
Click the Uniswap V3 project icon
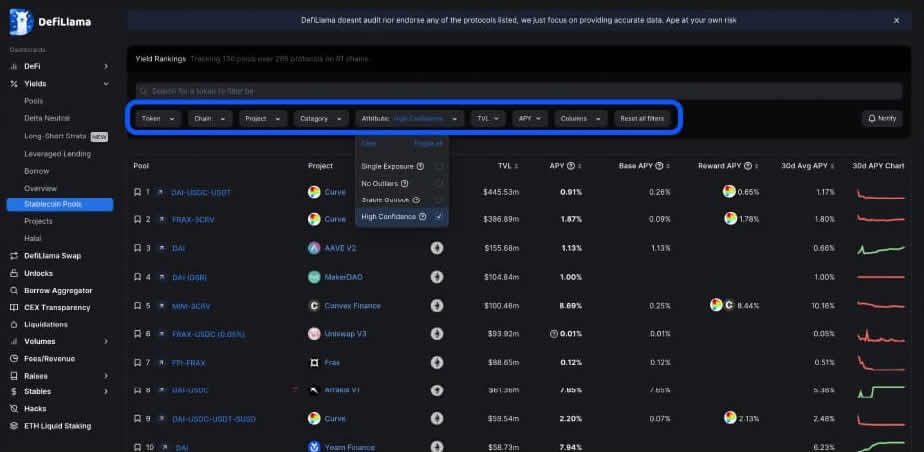[314, 334]
